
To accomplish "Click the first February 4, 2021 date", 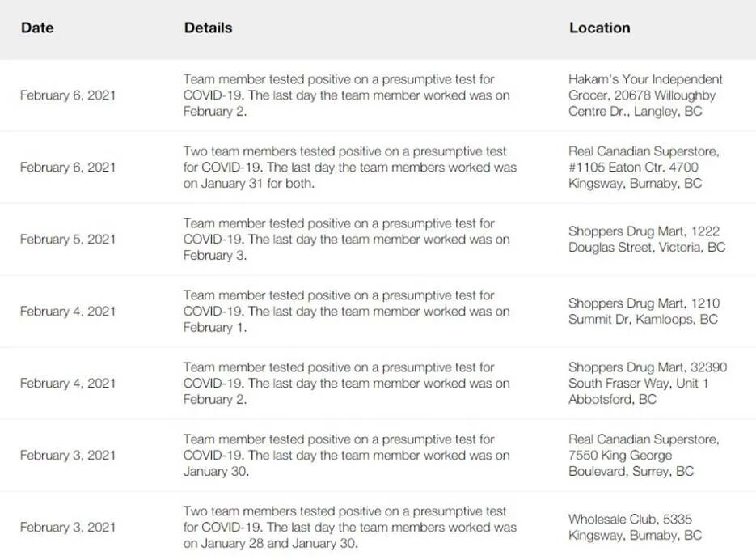I will pos(68,311).
